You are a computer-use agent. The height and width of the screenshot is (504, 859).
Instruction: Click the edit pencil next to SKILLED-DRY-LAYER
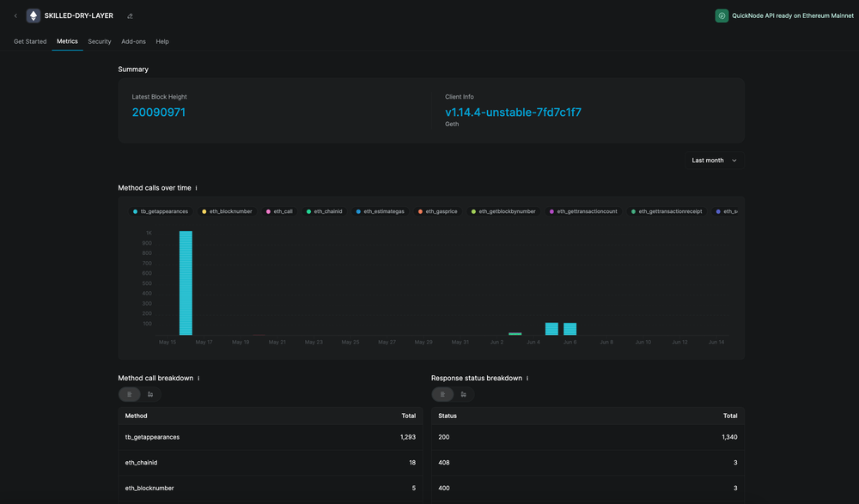point(130,15)
